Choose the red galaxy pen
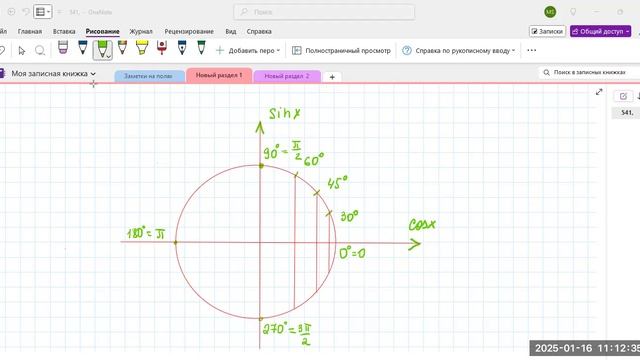640x360 pixels. pos(162,48)
